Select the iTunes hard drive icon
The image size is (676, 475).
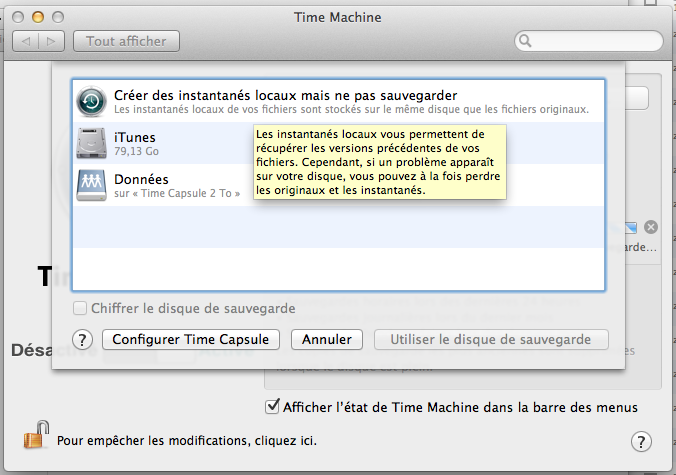[x=91, y=143]
